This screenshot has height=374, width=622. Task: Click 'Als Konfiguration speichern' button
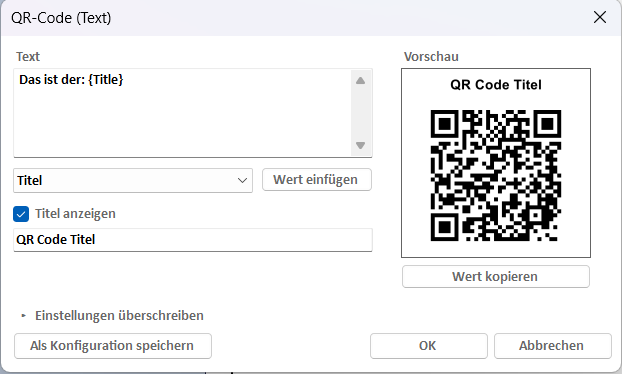click(x=113, y=346)
